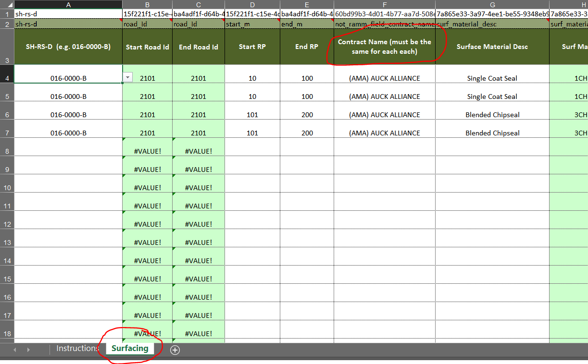
Task: Select the Surface Material Desc header cell
Action: point(492,47)
